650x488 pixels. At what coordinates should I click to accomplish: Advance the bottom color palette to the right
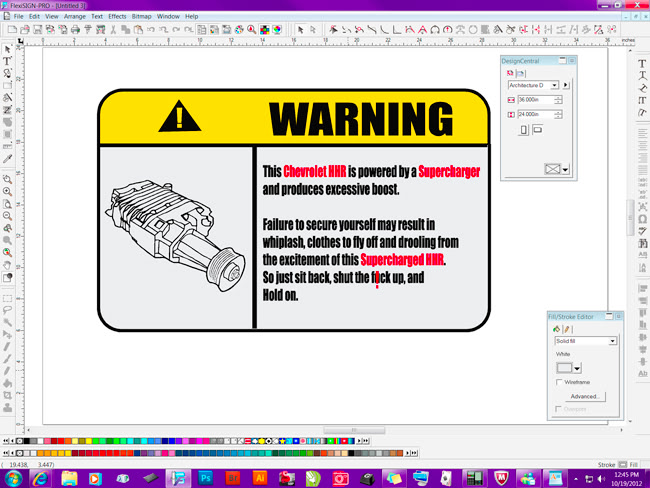click(x=407, y=453)
